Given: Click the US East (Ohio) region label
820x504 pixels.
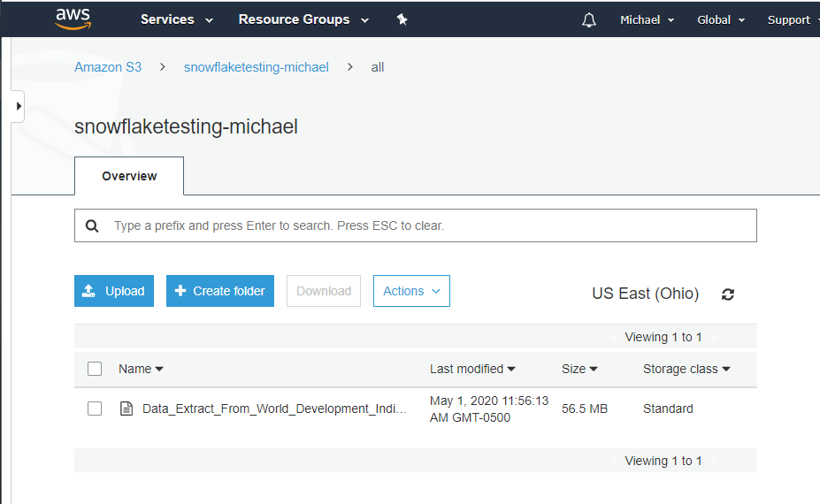Looking at the screenshot, I should (x=646, y=294).
